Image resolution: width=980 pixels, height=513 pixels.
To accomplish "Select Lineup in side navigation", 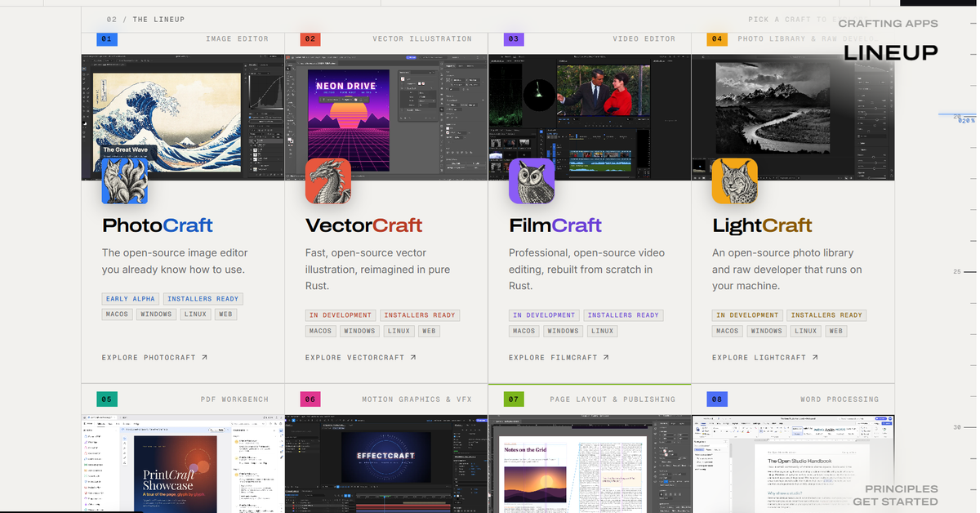I will point(891,52).
